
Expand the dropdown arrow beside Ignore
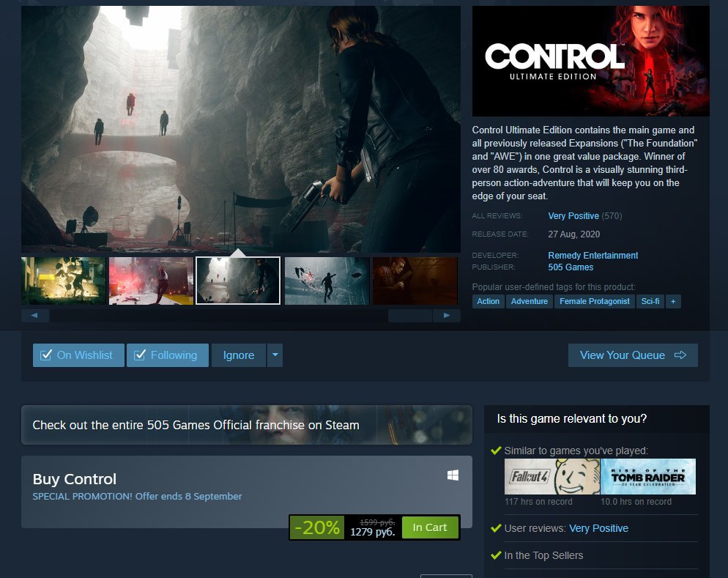click(275, 355)
